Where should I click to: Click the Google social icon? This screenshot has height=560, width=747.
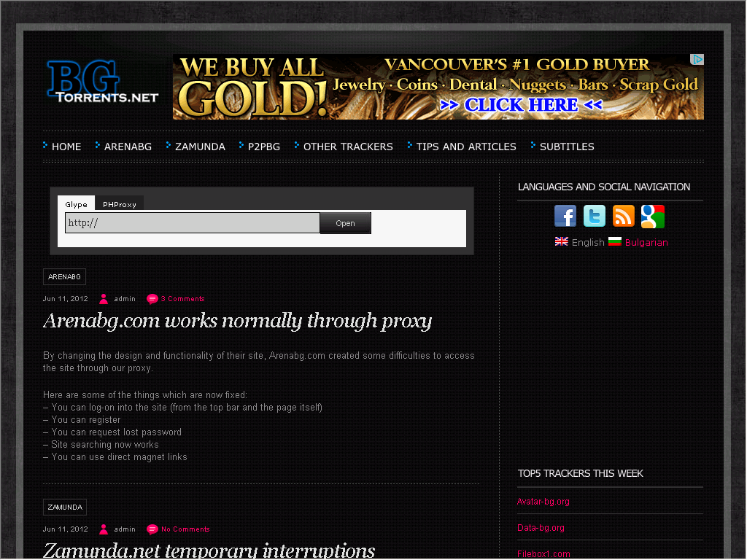(653, 217)
